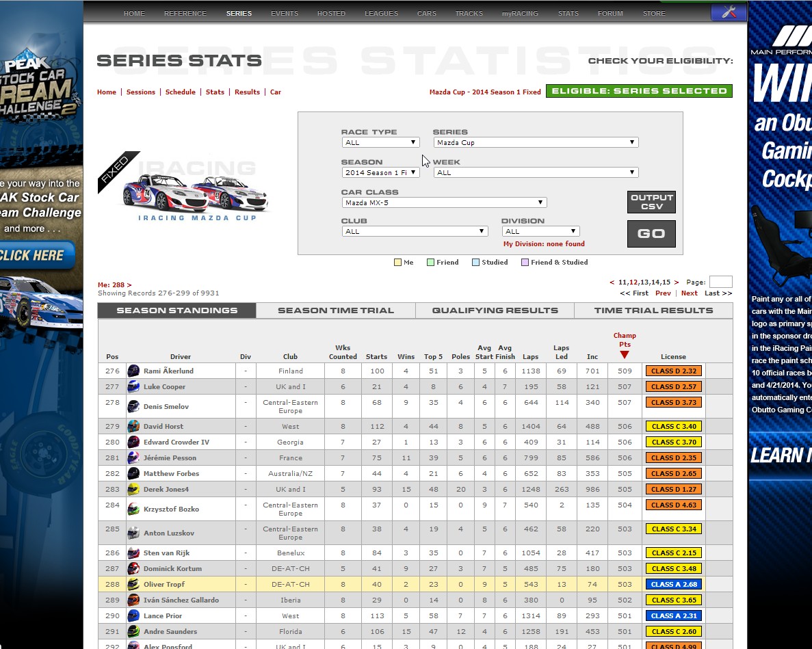Switch to the Season Time Trial tab
This screenshot has width=812, height=649.
click(335, 310)
